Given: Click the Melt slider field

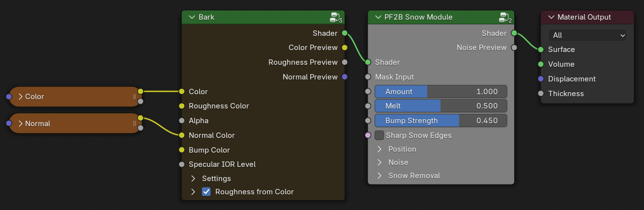Looking at the screenshot, I should point(440,106).
